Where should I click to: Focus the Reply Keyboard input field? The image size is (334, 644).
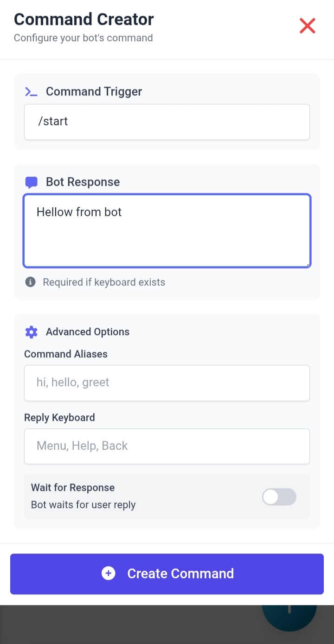point(167,446)
